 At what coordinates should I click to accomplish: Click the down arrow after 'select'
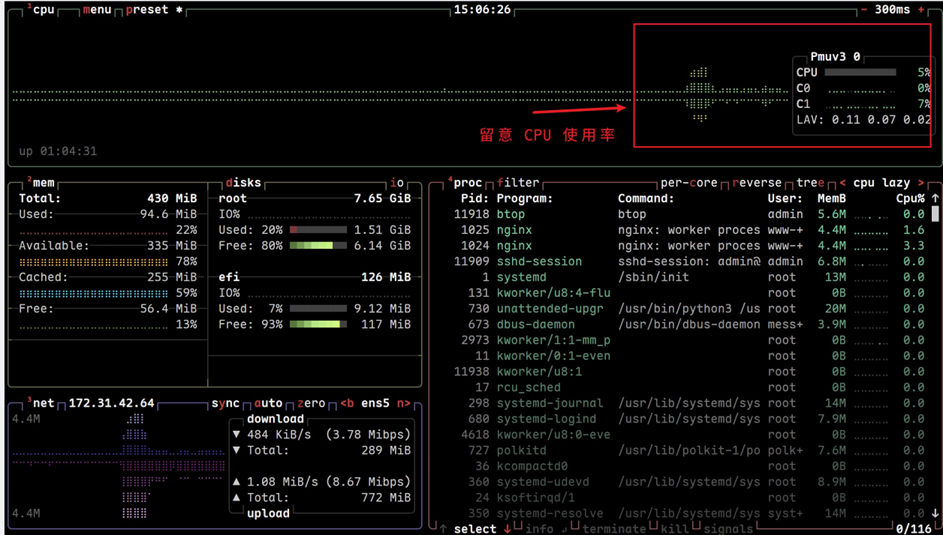507,528
